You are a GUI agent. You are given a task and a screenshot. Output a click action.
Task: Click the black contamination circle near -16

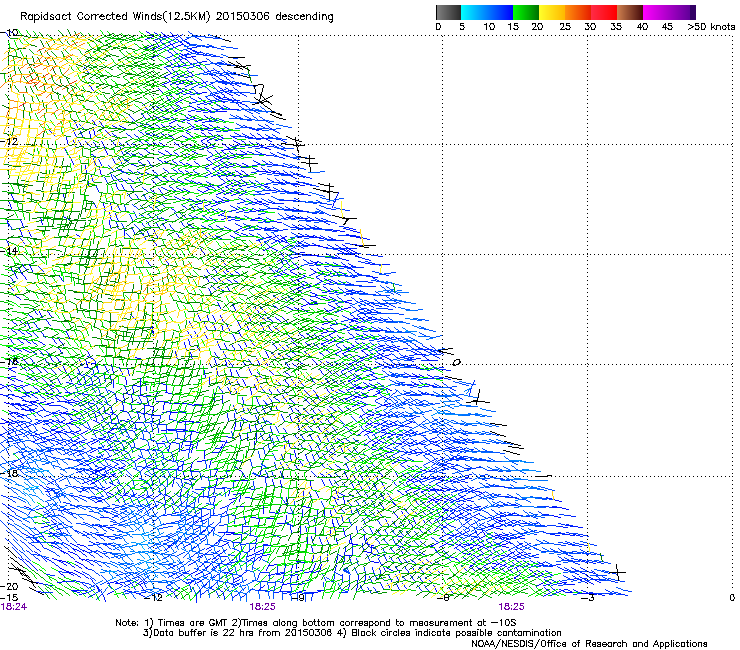[456, 363]
